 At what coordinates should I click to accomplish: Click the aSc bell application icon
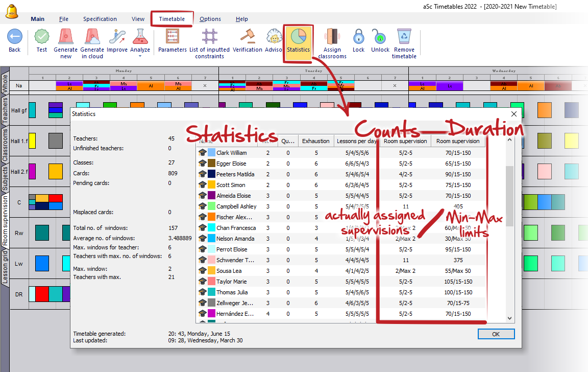coord(12,11)
